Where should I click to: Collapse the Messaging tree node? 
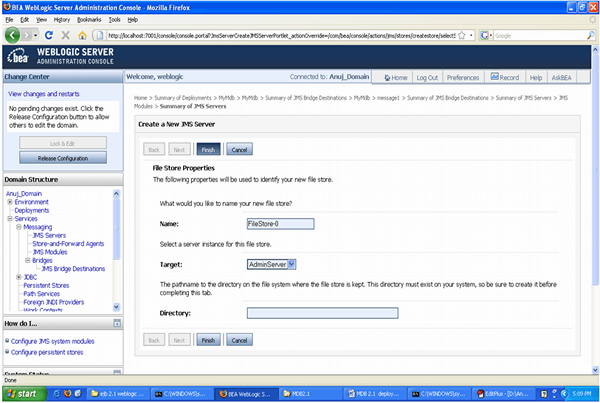click(17, 227)
